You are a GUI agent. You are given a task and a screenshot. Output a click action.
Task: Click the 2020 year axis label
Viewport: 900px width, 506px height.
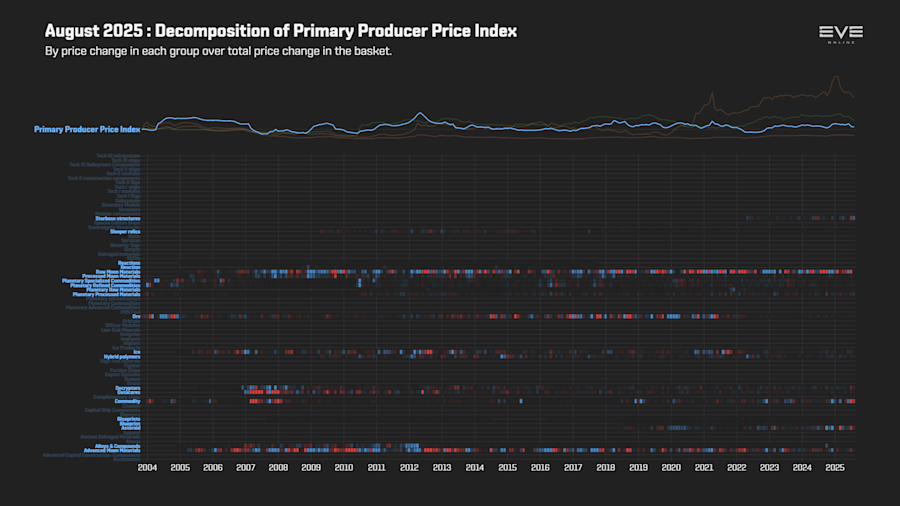point(671,468)
